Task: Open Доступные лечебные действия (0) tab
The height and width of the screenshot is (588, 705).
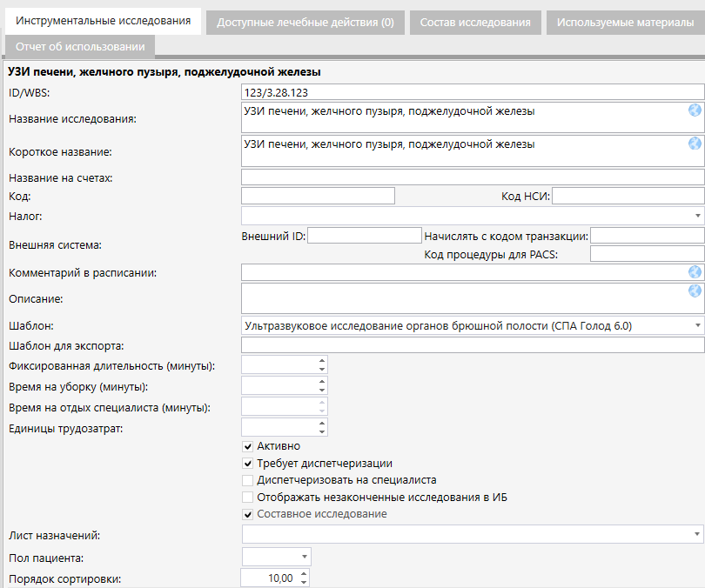Action: tap(305, 23)
